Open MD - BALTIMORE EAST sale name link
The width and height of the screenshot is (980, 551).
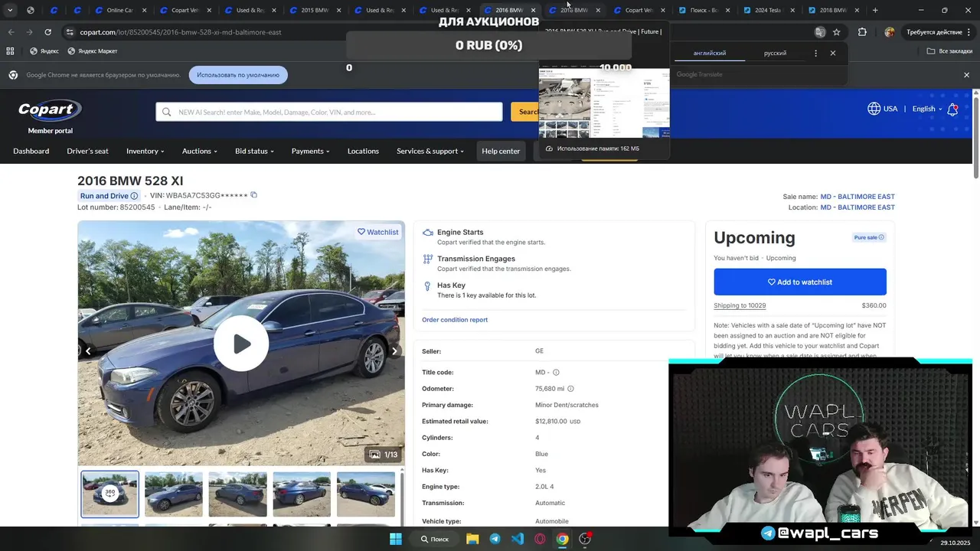(857, 197)
